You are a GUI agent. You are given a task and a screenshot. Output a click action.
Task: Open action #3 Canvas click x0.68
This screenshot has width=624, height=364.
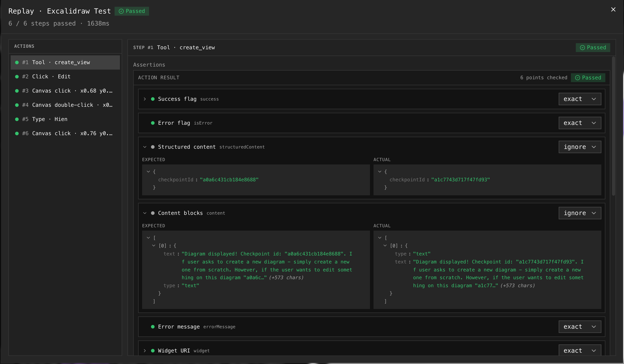click(x=65, y=91)
